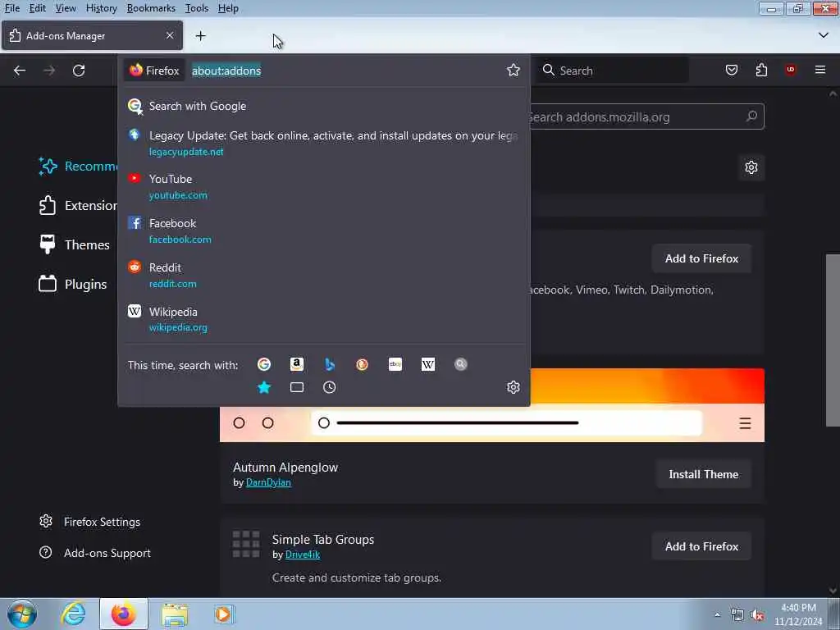The width and height of the screenshot is (840, 630).
Task: Open the YouTube suggestion
Action: (x=323, y=186)
